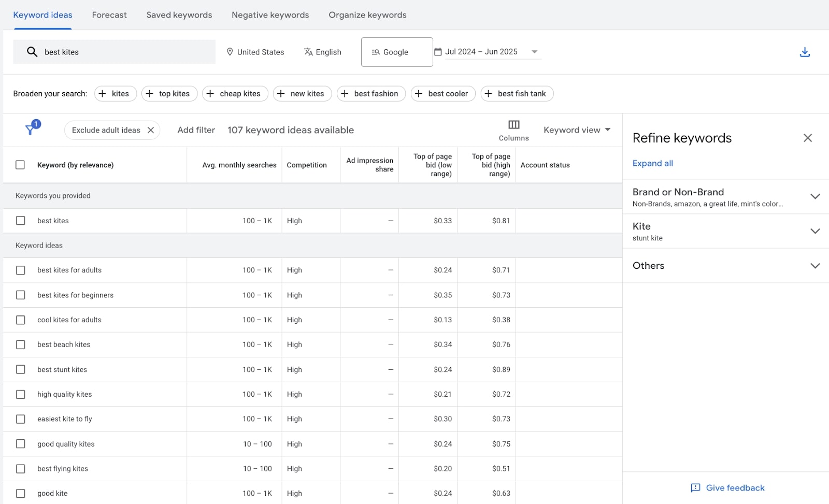Screen dimensions: 829x504
Task: Switch to the Forecast tab
Action: pos(109,15)
